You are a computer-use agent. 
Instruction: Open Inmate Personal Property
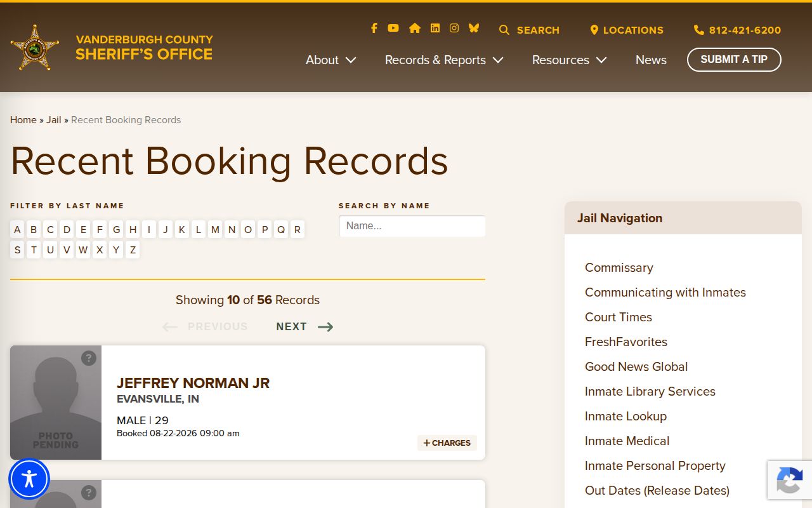[x=655, y=466]
